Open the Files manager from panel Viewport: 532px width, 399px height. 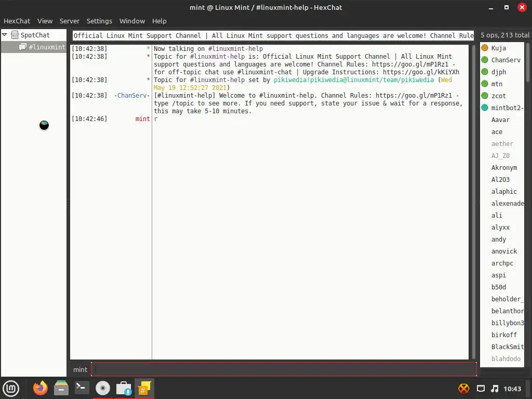pos(61,388)
